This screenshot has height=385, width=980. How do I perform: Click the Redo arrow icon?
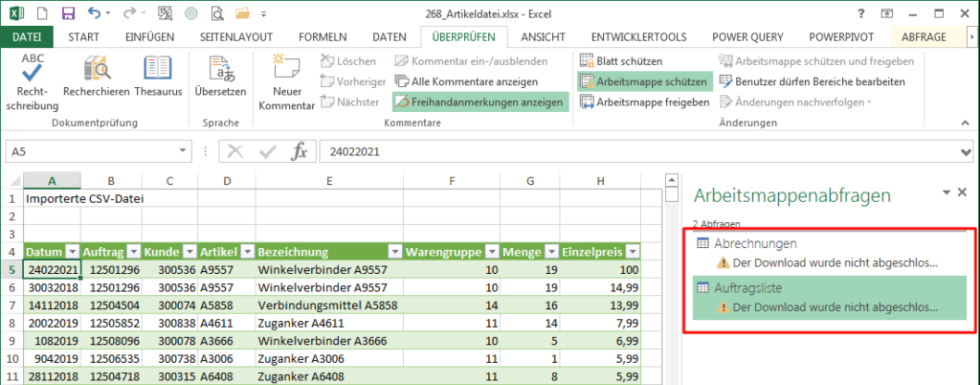pos(129,13)
